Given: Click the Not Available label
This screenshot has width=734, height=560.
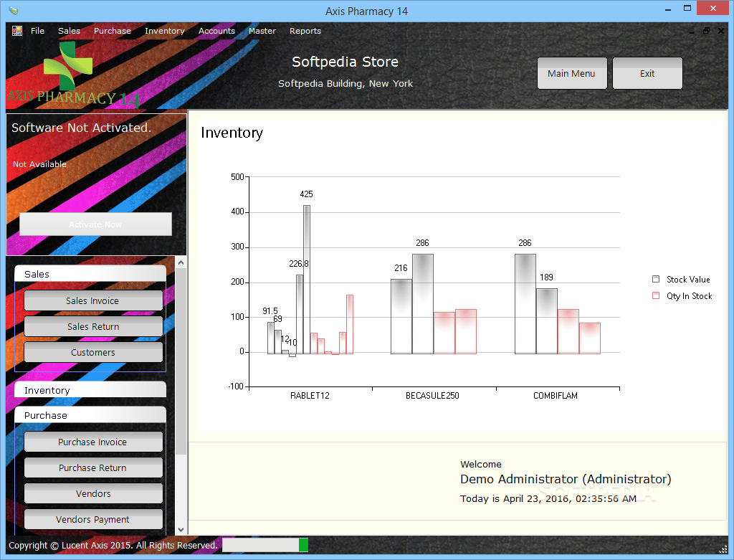Looking at the screenshot, I should tap(40, 164).
